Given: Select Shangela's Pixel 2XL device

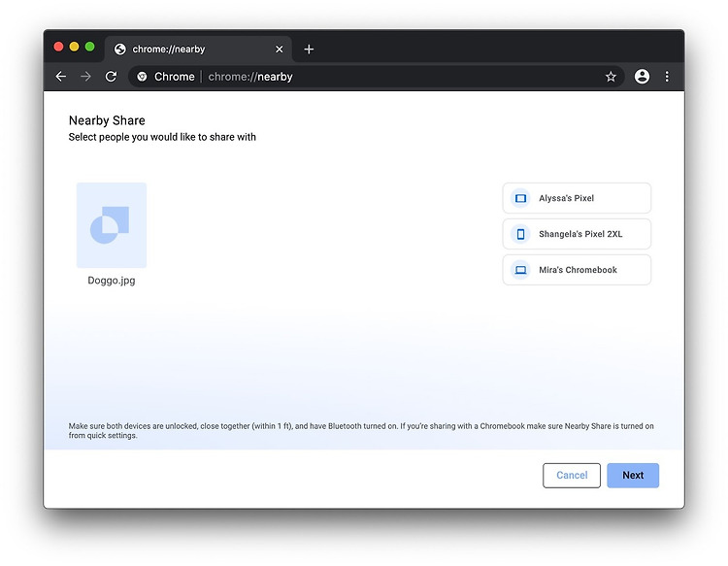Looking at the screenshot, I should point(577,234).
